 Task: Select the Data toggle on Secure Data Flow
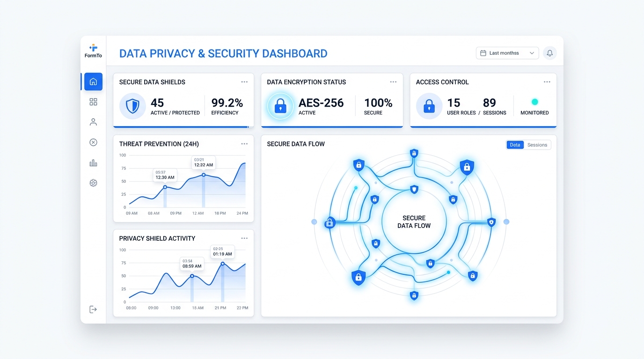(515, 145)
